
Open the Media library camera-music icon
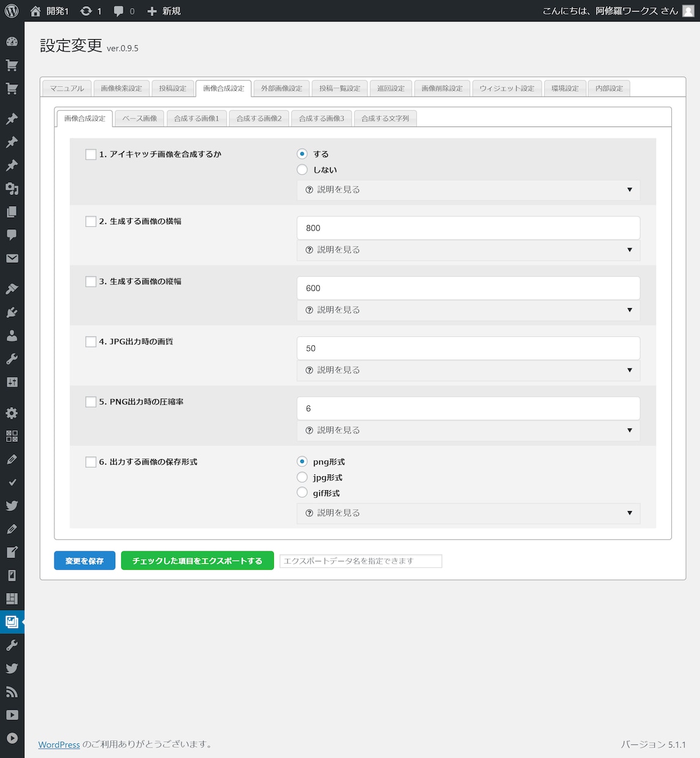pos(12,188)
